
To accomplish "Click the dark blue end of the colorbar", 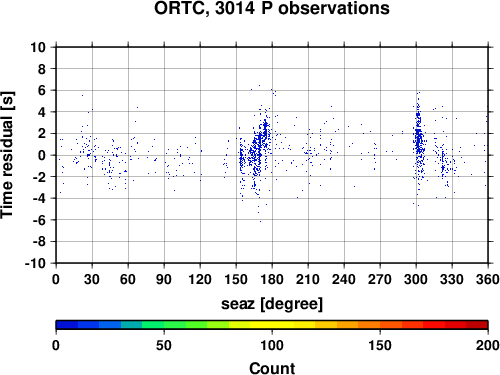I will [x=67, y=325].
